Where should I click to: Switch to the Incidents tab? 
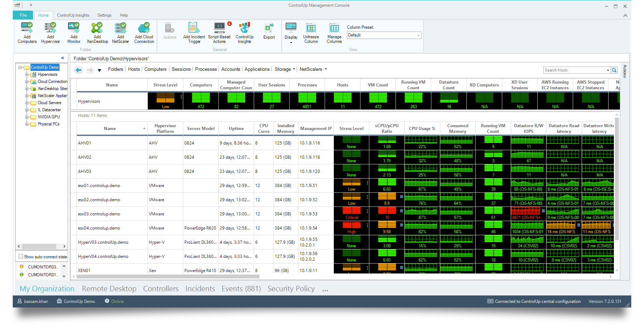pyautogui.click(x=200, y=289)
